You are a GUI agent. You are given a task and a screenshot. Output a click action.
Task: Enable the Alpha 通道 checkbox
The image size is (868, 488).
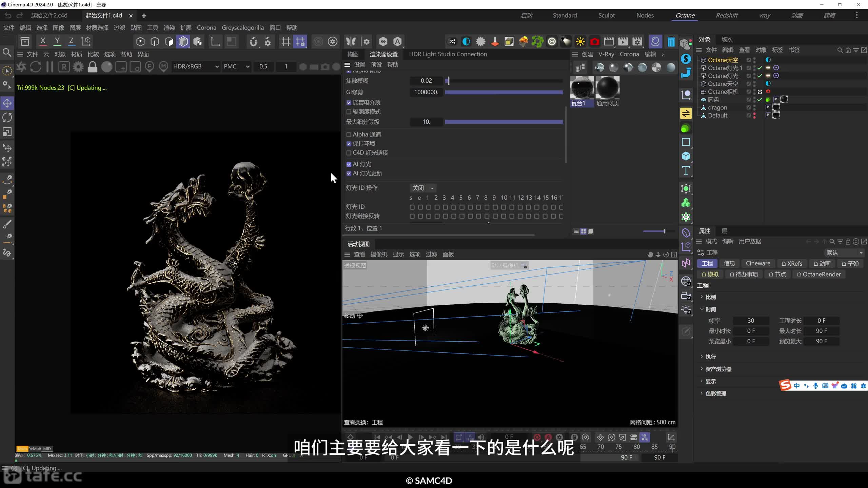click(349, 135)
